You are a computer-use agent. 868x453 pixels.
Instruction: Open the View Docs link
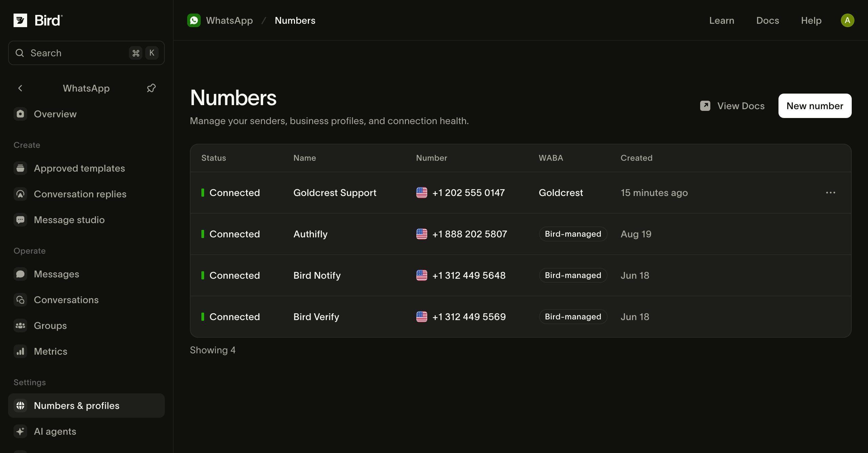click(x=732, y=106)
